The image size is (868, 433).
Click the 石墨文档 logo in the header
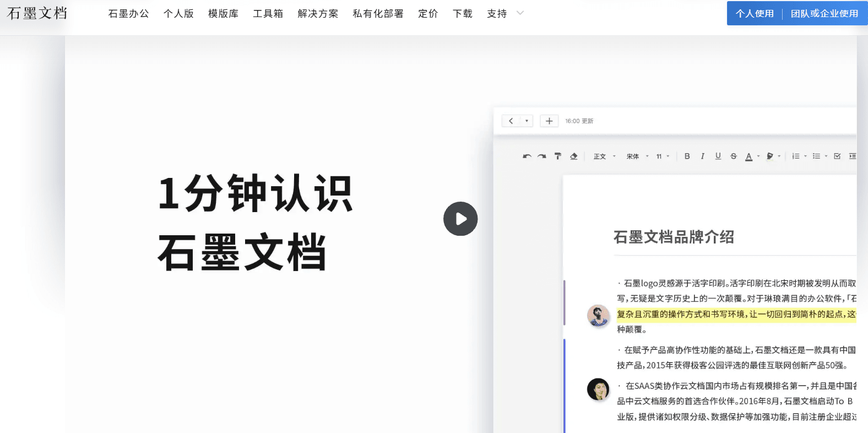click(37, 13)
